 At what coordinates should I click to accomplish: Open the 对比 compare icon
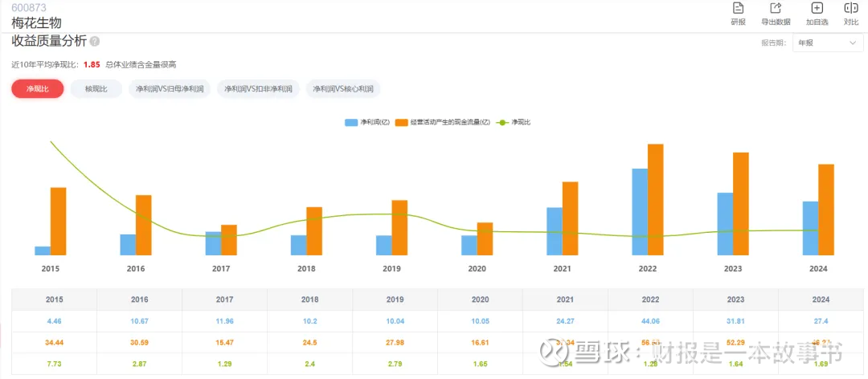click(851, 8)
